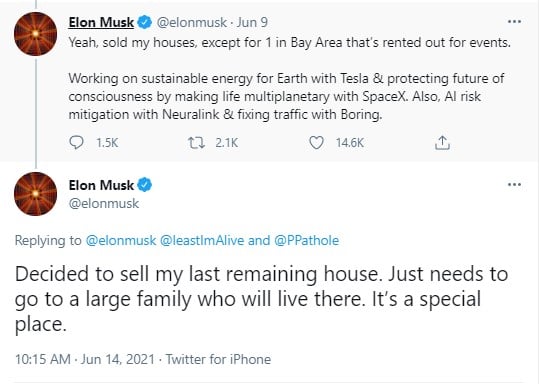Click the @elonmusk handle under the lower name
The image size is (540, 384).
pos(104,204)
